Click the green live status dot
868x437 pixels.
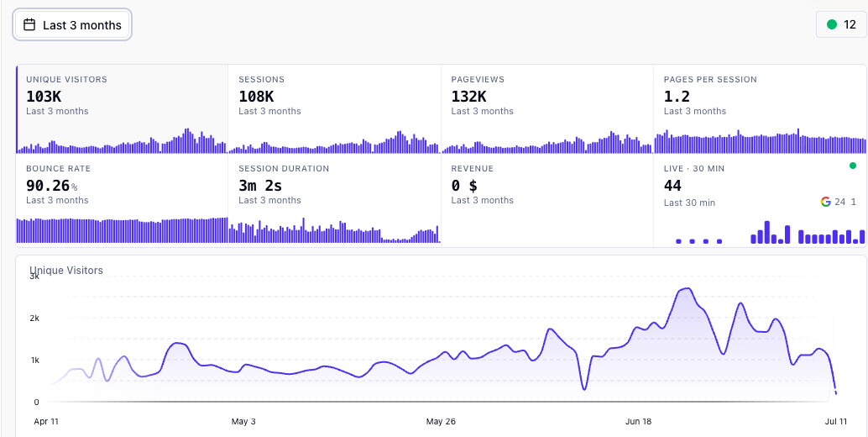(x=853, y=166)
